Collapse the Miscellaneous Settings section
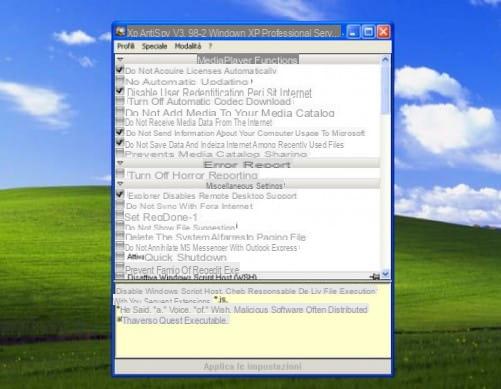Image resolution: width=501 pixels, height=389 pixels. point(120,184)
